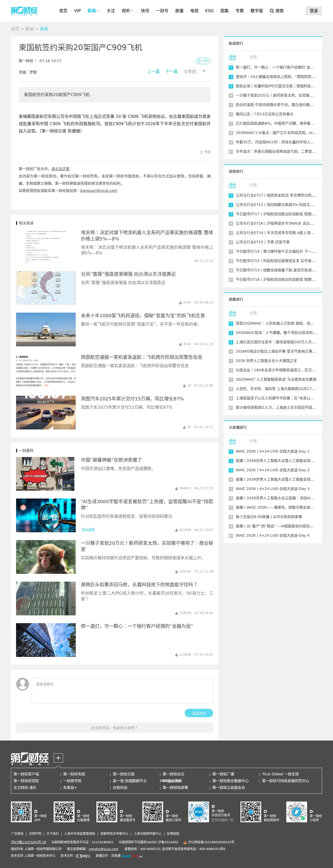
Task: Open the VIP menu item
Action: 78,11
